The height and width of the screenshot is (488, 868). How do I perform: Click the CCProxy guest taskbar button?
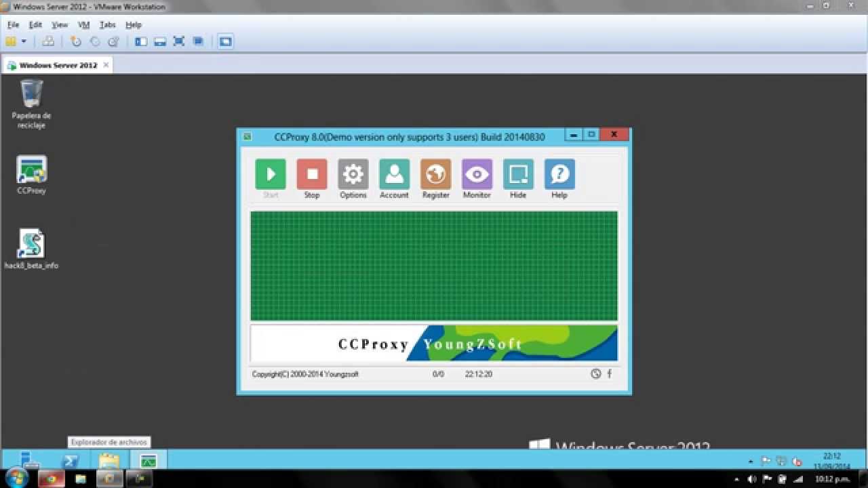coord(148,460)
